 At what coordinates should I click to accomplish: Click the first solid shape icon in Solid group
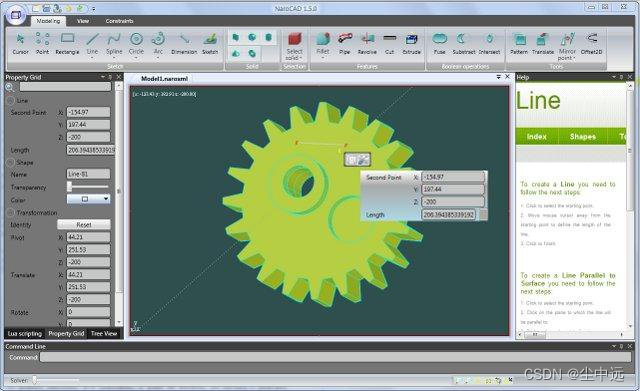(x=236, y=38)
